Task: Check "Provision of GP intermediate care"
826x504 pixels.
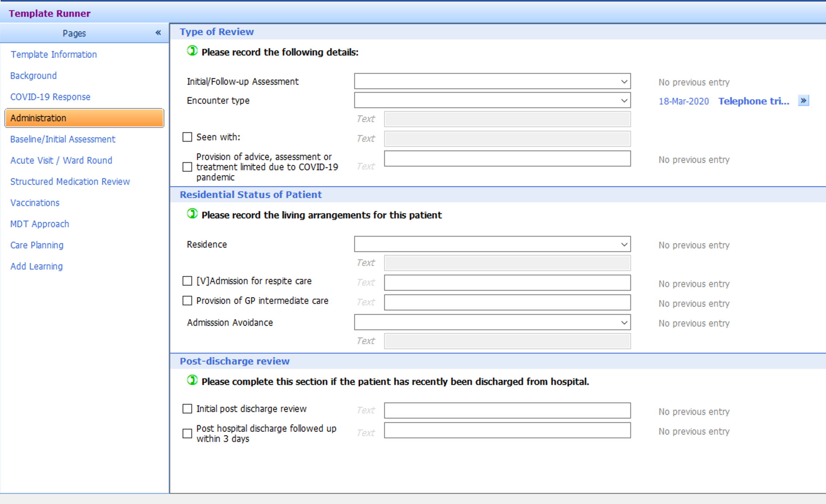Action: (187, 300)
